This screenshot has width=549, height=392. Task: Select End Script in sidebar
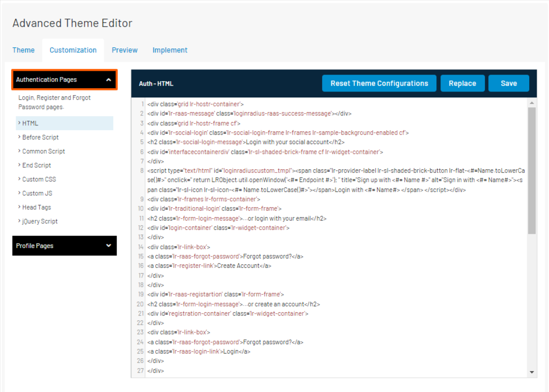(36, 166)
